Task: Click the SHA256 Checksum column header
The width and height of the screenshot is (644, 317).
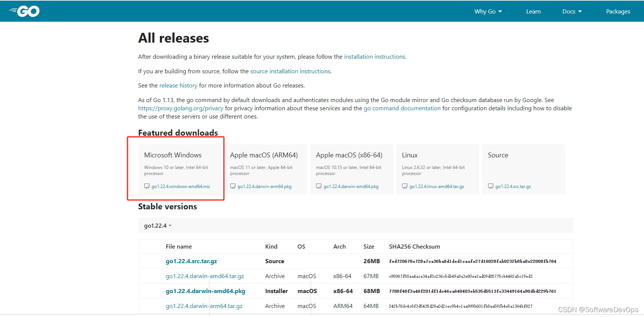Action: pos(415,247)
